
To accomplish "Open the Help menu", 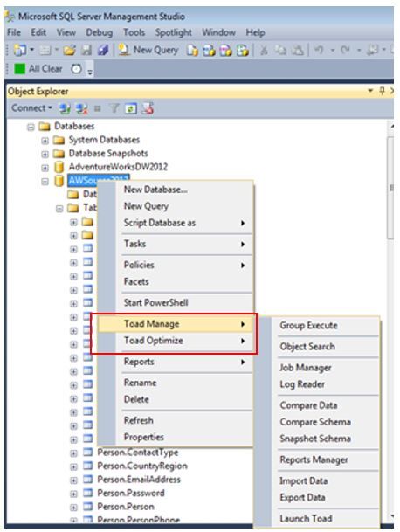I will 256,32.
